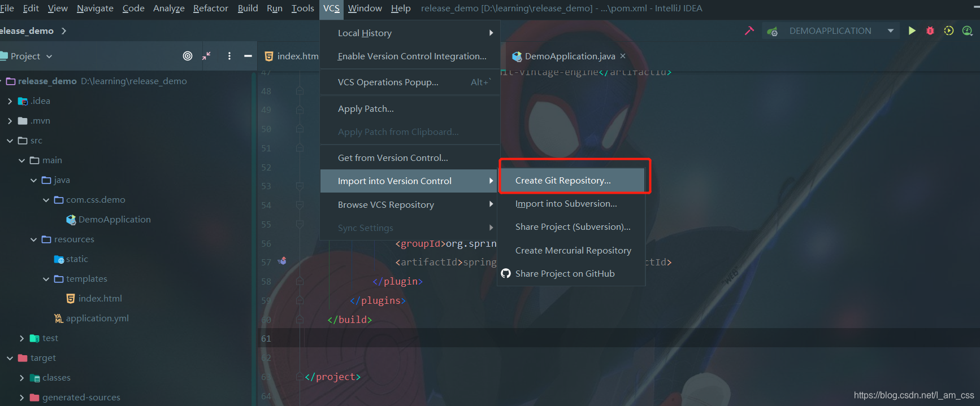Open Local History submenu

pos(410,33)
